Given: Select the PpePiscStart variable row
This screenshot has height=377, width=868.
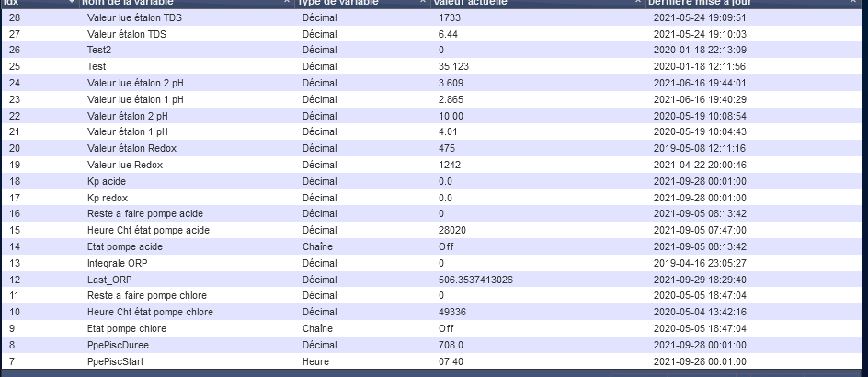Looking at the screenshot, I should point(432,361).
